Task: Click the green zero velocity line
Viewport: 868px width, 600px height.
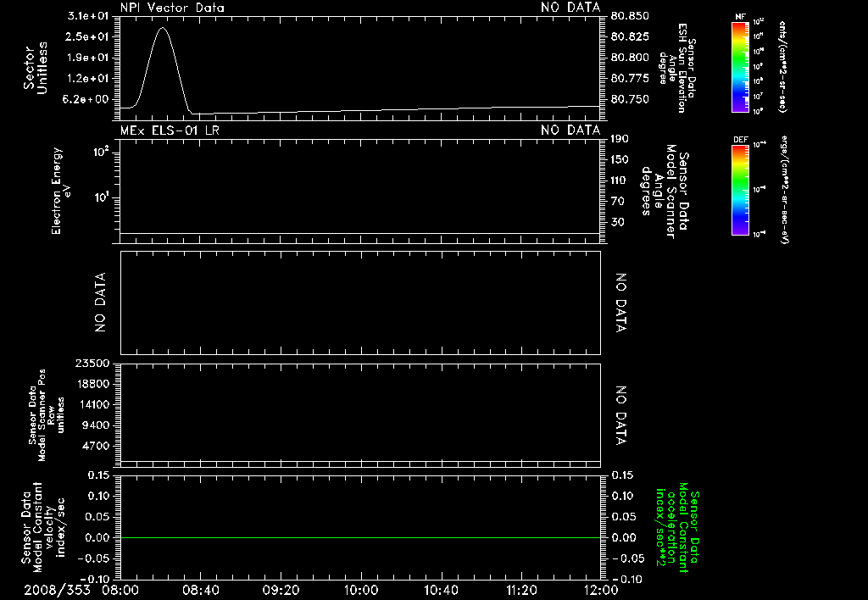Action: pyautogui.click(x=360, y=537)
